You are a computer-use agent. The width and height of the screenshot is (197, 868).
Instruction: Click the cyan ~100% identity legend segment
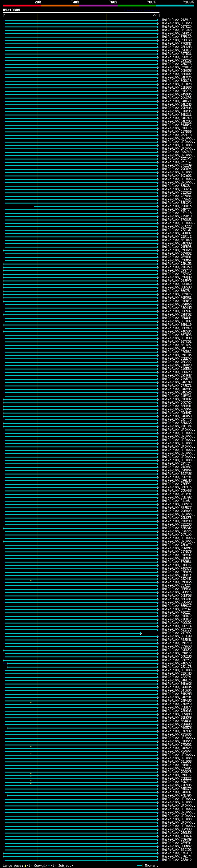175,6
